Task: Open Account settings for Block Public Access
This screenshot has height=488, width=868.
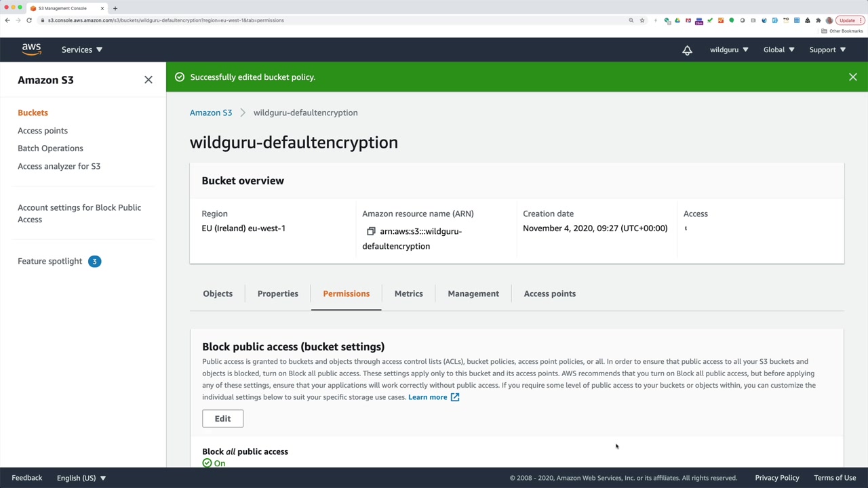Action: [x=79, y=213]
